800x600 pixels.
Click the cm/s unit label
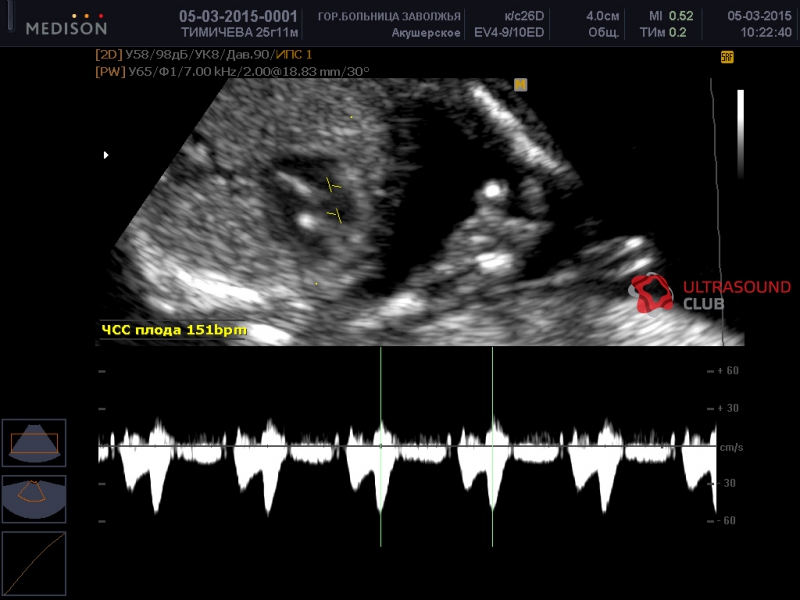[732, 447]
